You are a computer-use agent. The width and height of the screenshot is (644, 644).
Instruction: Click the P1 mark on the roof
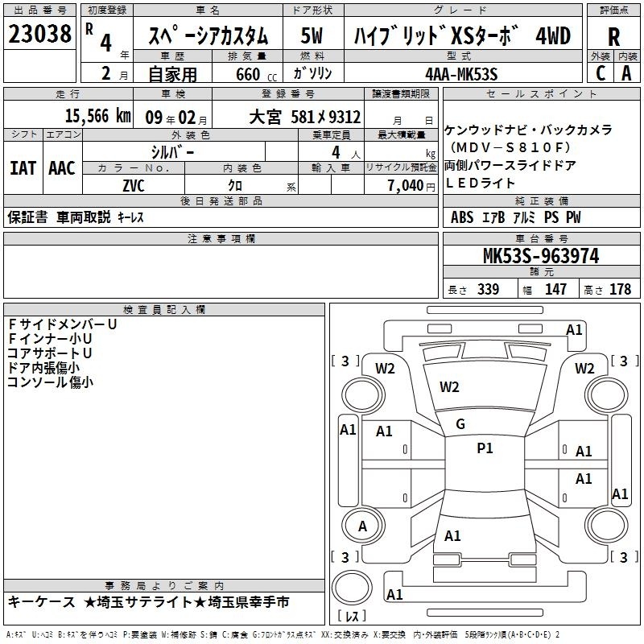(485, 448)
